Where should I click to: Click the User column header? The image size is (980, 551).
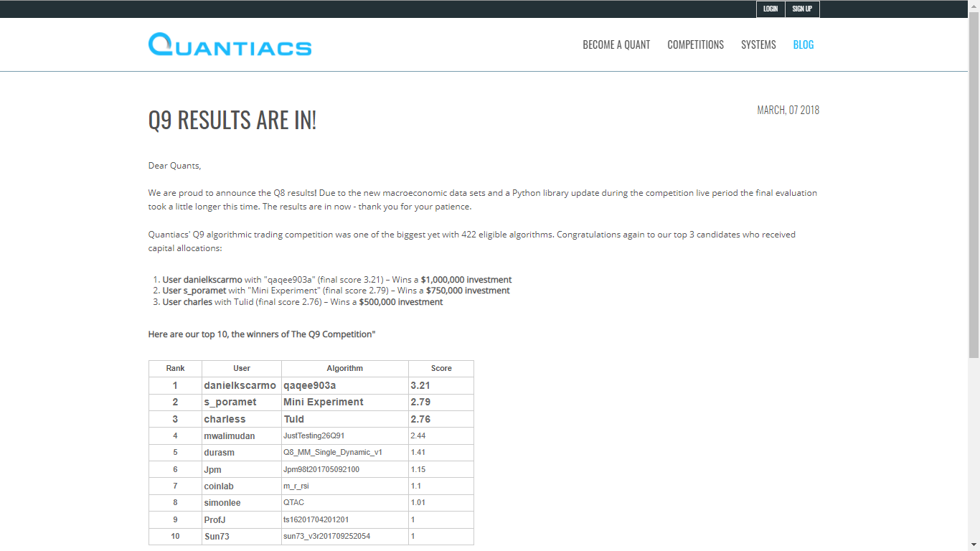coord(242,369)
